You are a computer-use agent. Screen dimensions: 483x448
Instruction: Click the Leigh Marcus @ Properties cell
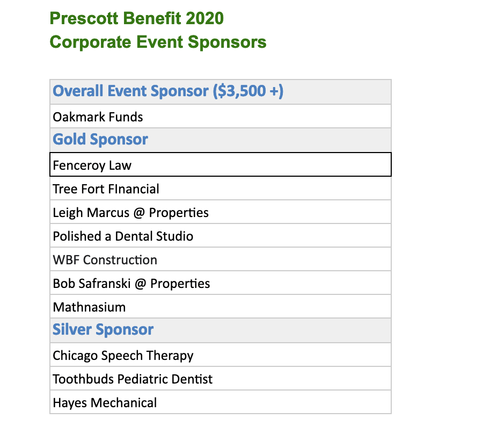pos(220,213)
